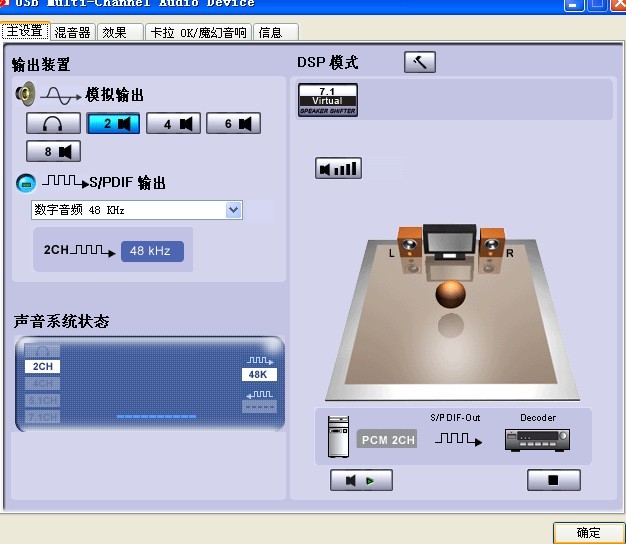Click the dashed S/PDIF input rate field
The width and height of the screenshot is (626, 544).
(x=259, y=407)
